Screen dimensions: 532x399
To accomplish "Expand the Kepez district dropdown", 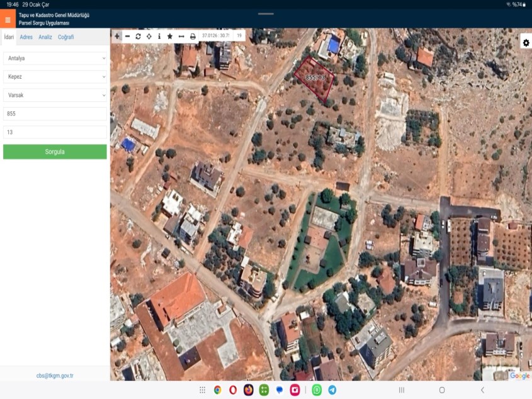I will point(55,77).
